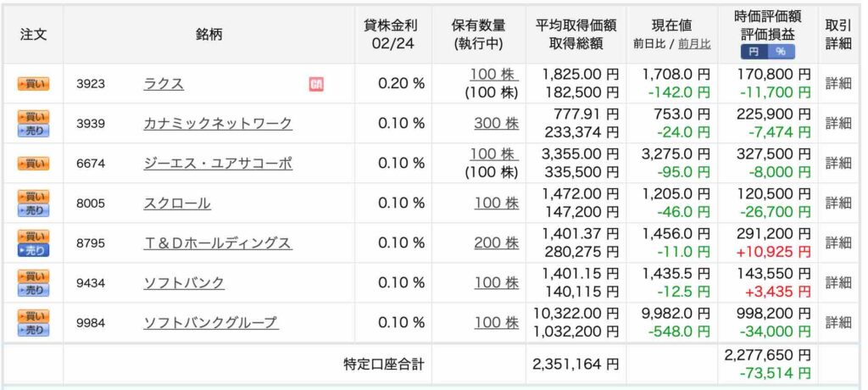Image resolution: width=868 pixels, height=390 pixels.
Task: Click the 売り button for ソフトバンクグループ
Action: 34,330
